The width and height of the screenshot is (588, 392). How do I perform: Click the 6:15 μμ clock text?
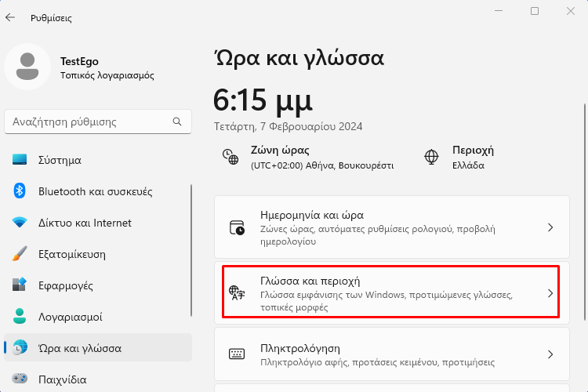(263, 100)
